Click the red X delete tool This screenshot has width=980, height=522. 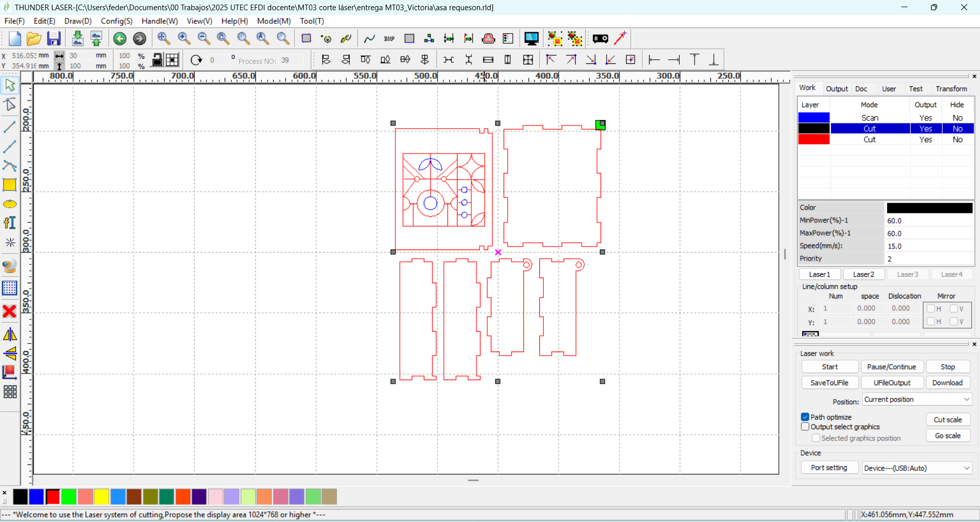click(x=10, y=311)
